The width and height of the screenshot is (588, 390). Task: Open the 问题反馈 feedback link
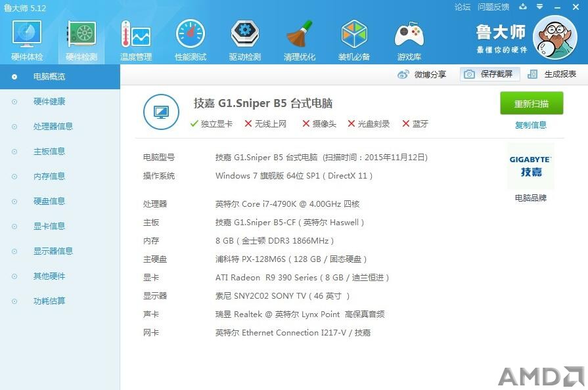coord(493,7)
